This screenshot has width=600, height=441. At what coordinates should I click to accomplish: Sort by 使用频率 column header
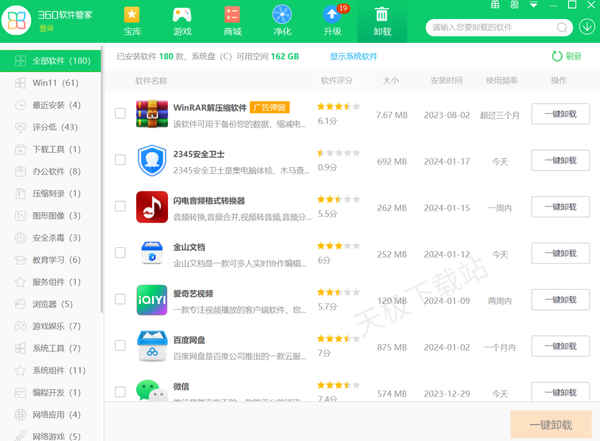point(501,80)
